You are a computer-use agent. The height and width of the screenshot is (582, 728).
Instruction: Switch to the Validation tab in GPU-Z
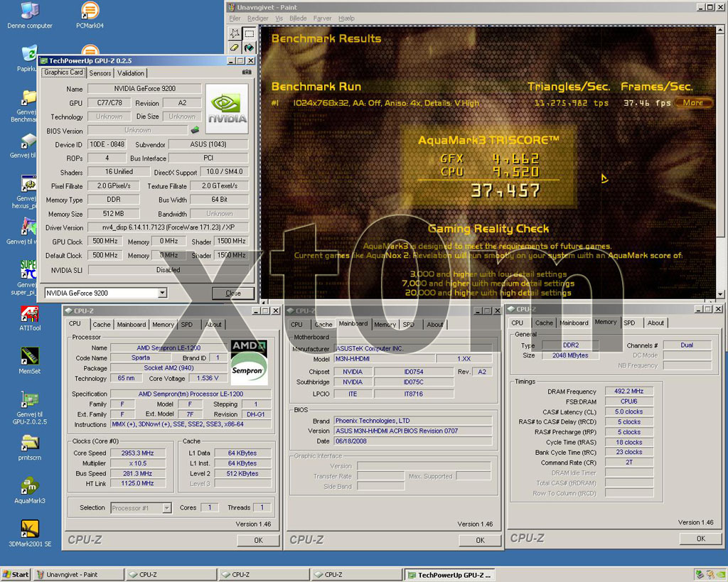131,73
